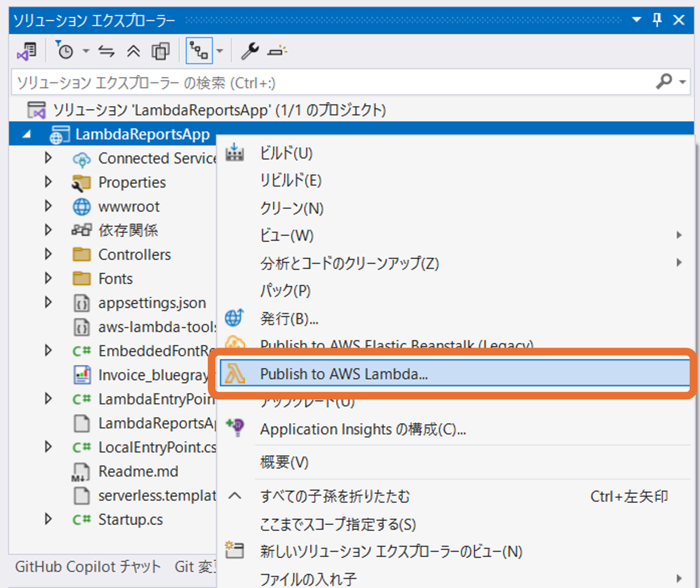Switch to GitHub Copilot チャット tab
This screenshot has width=700, height=588.
88,567
